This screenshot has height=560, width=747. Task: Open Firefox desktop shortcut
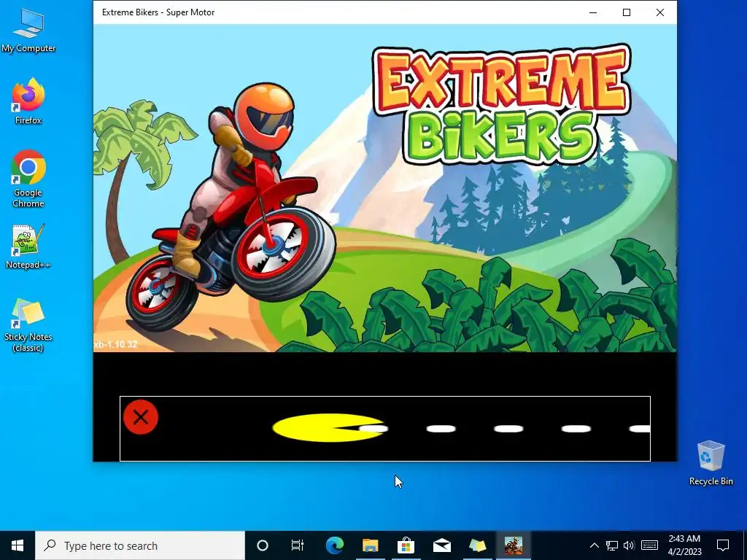(x=28, y=101)
